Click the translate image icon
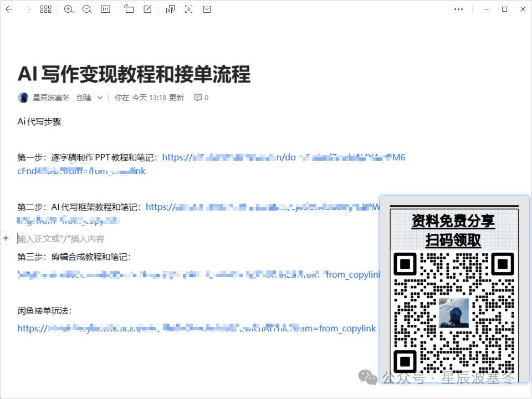Image resolution: width=532 pixels, height=399 pixels. coord(170,9)
